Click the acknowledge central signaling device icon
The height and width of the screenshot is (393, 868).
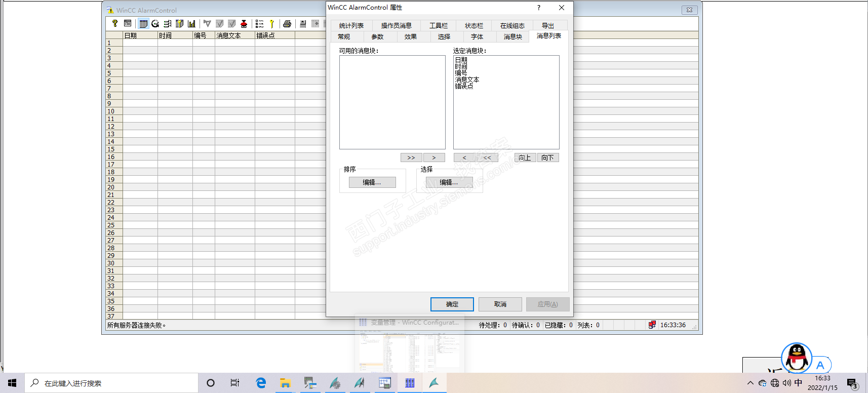pyautogui.click(x=207, y=23)
